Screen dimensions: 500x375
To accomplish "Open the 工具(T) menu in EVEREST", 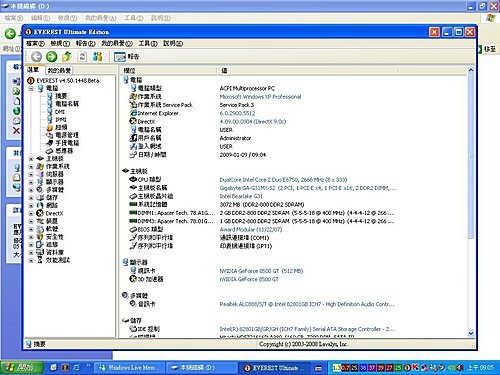I will point(148,43).
